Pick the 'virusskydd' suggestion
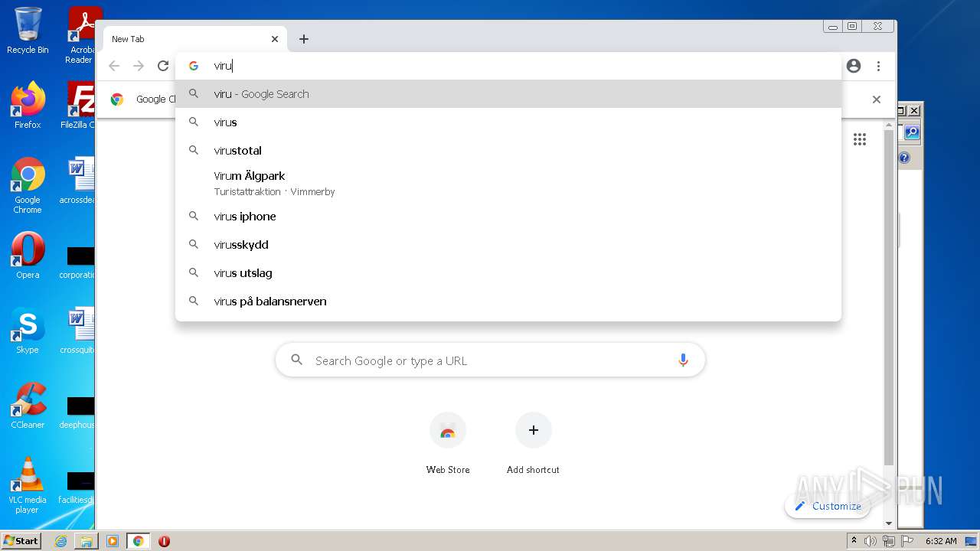The width and height of the screenshot is (980, 551). pos(508,244)
